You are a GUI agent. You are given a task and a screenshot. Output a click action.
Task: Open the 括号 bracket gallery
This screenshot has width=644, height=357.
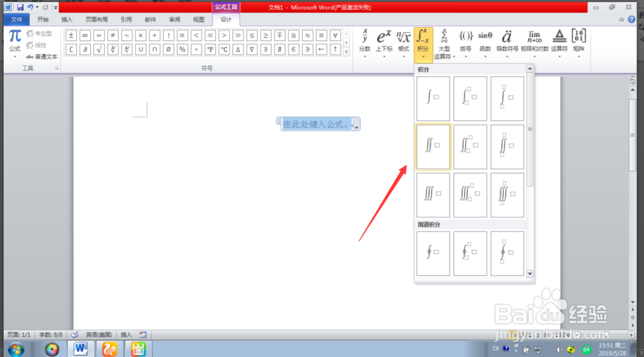pyautogui.click(x=466, y=43)
